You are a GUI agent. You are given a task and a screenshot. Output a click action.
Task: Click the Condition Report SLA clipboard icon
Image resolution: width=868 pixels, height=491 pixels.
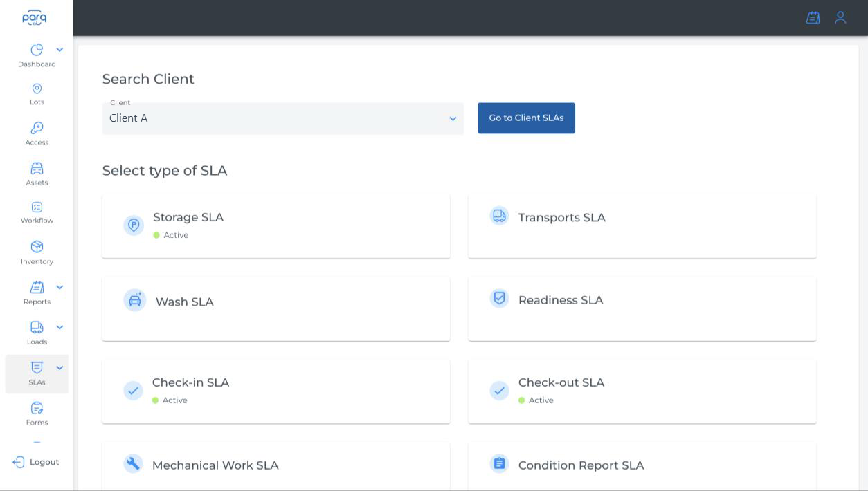[499, 463]
